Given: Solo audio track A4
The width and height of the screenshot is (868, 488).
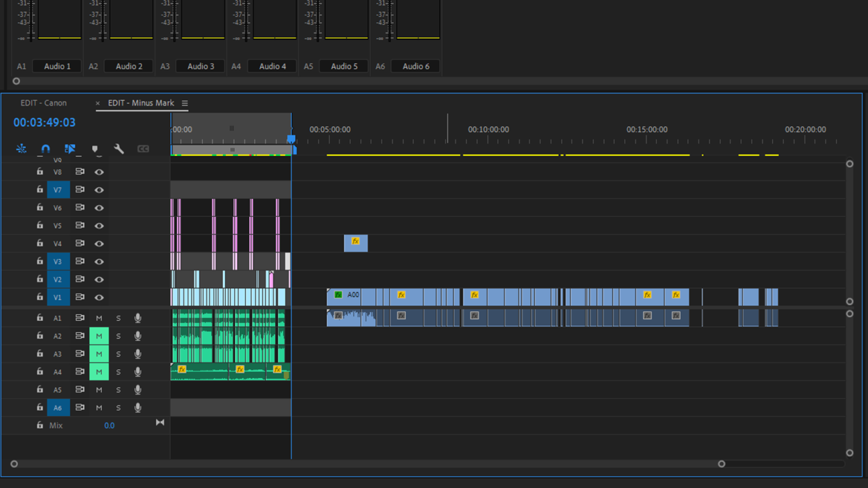Looking at the screenshot, I should pos(118,371).
